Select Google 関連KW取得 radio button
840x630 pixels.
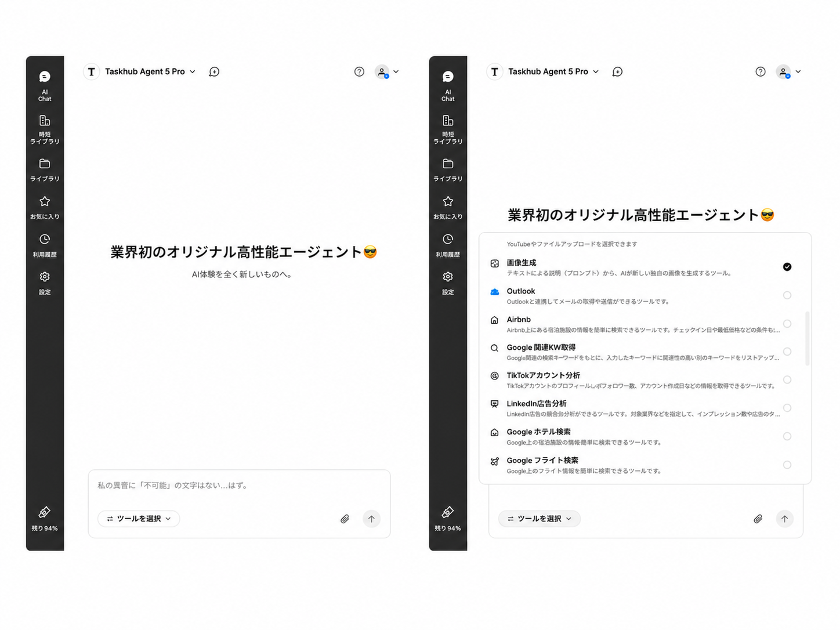click(x=787, y=352)
